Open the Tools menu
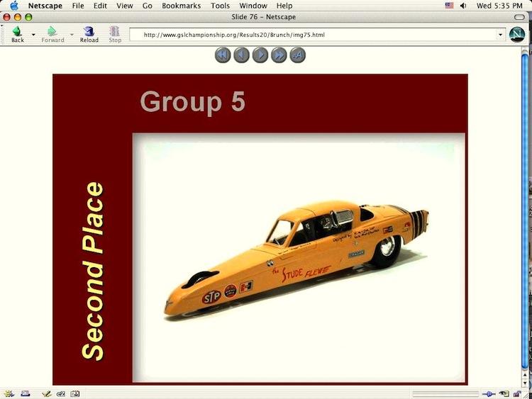The height and width of the screenshot is (399, 532). 220,6
